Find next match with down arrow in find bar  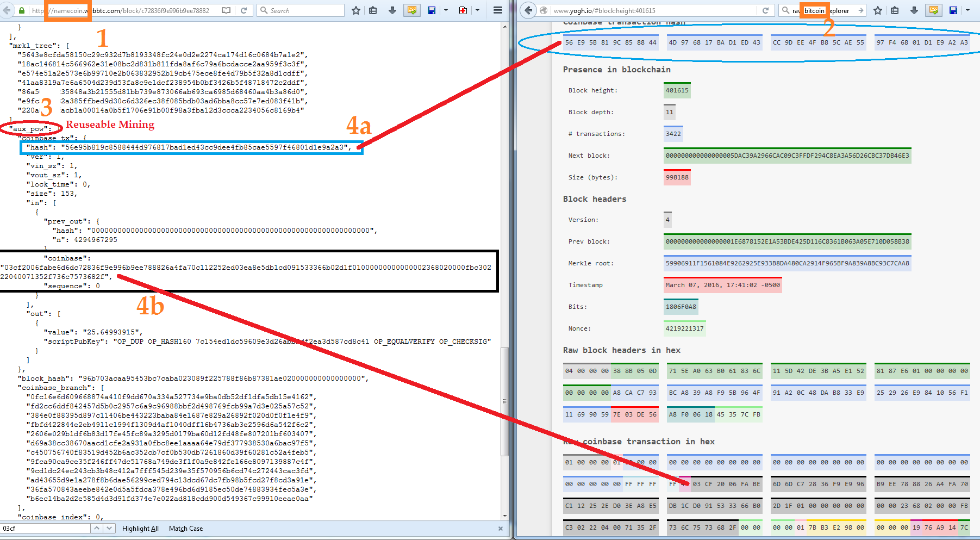coord(109,528)
